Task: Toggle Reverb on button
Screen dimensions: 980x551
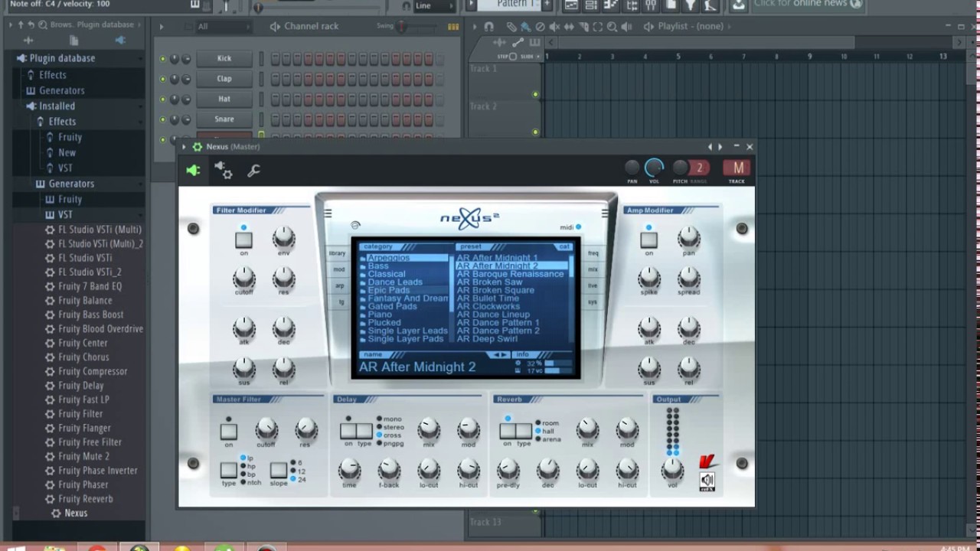Action: [x=507, y=431]
